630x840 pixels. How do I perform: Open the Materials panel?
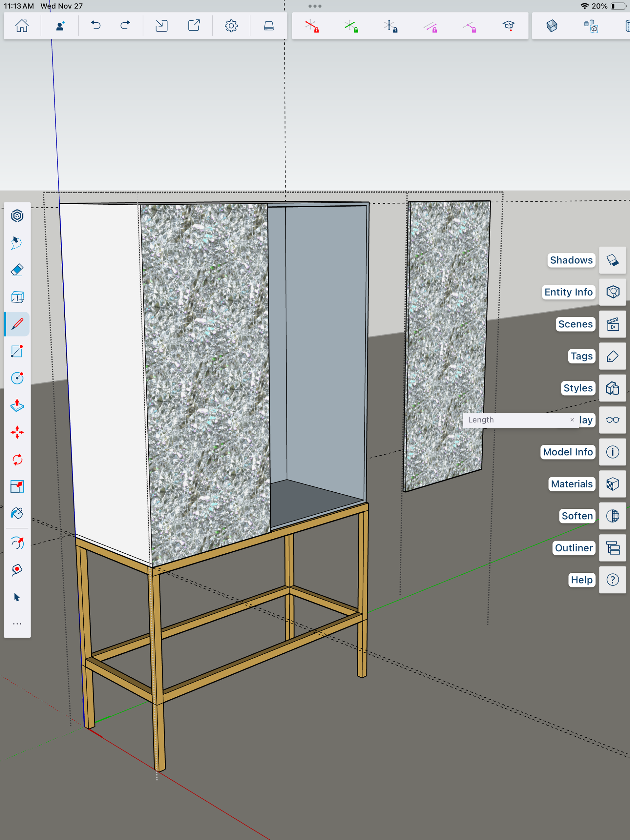613,484
